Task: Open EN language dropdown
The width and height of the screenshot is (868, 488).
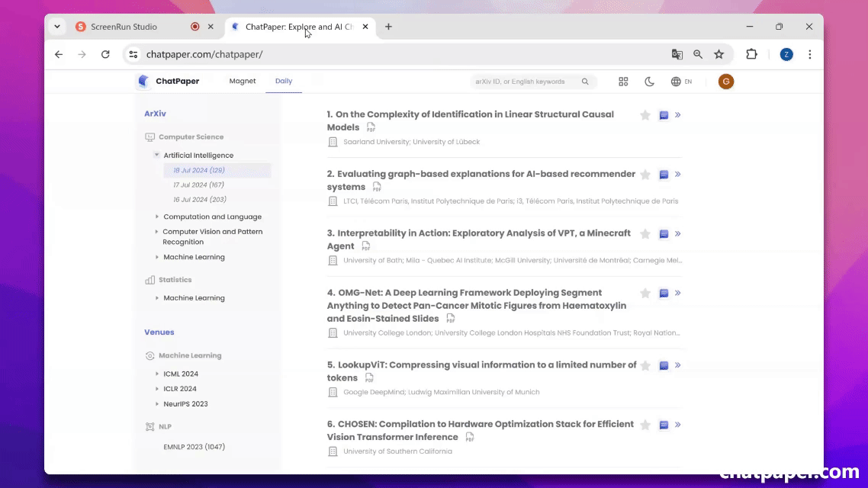Action: coord(681,82)
